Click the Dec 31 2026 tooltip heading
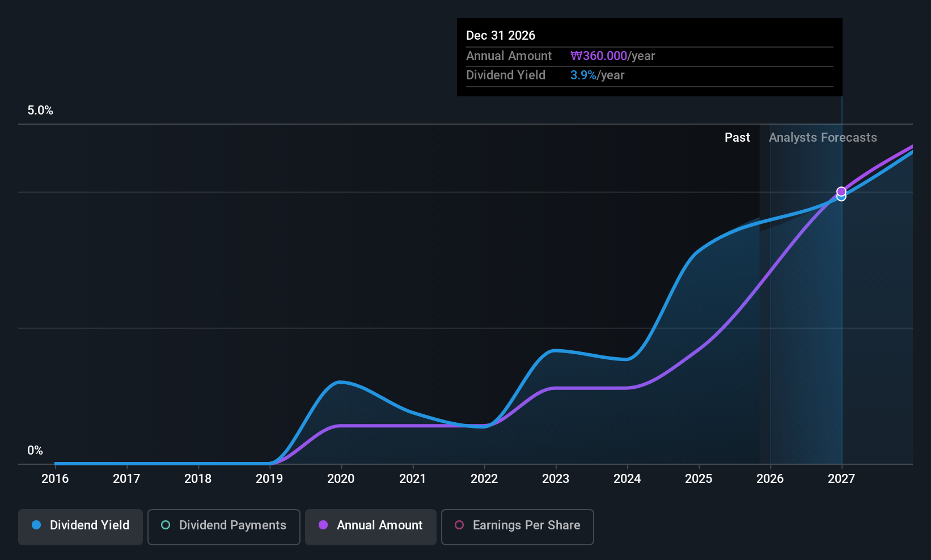This screenshot has width=931, height=560. click(501, 36)
